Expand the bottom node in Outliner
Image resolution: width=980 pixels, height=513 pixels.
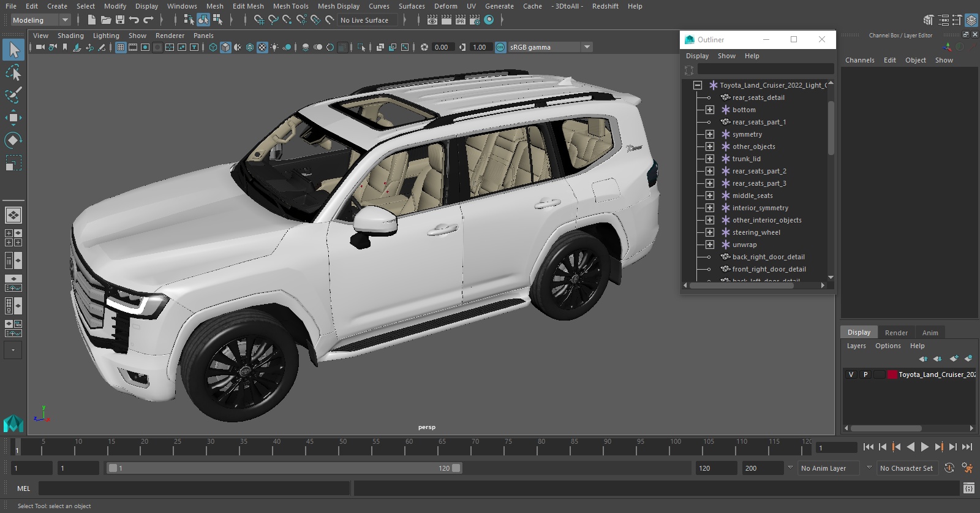(x=709, y=110)
